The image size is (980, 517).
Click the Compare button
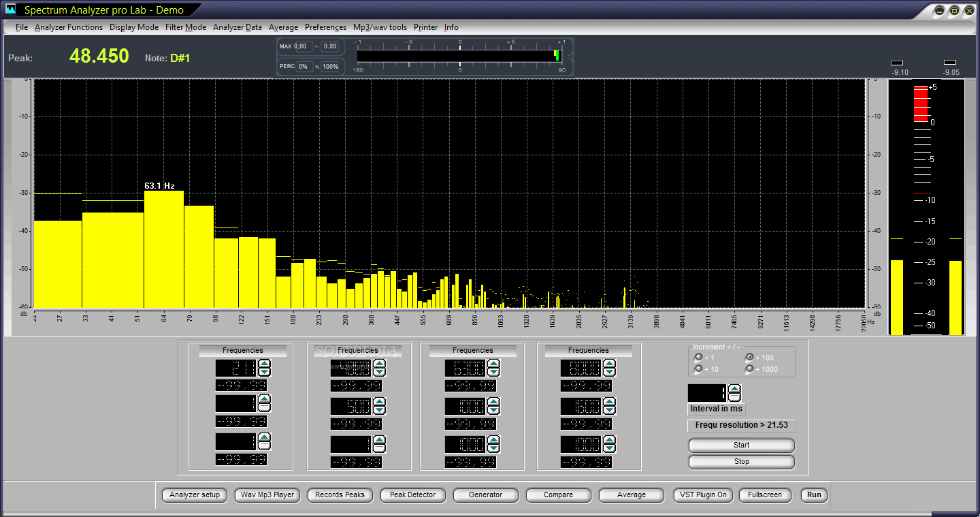[x=559, y=495]
